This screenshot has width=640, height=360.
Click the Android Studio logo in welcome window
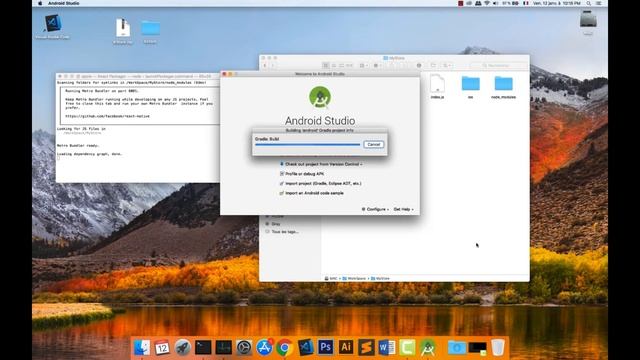[x=320, y=97]
